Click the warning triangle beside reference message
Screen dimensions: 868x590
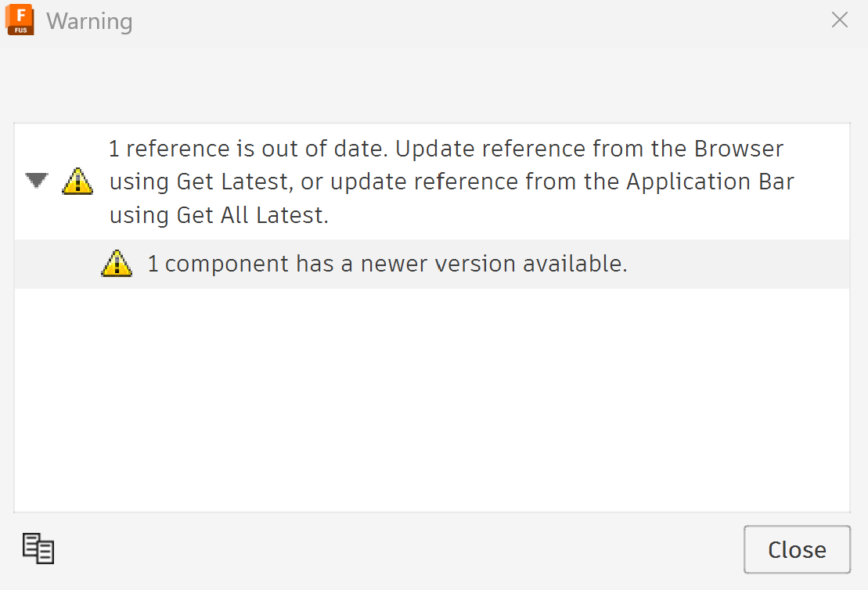(77, 181)
